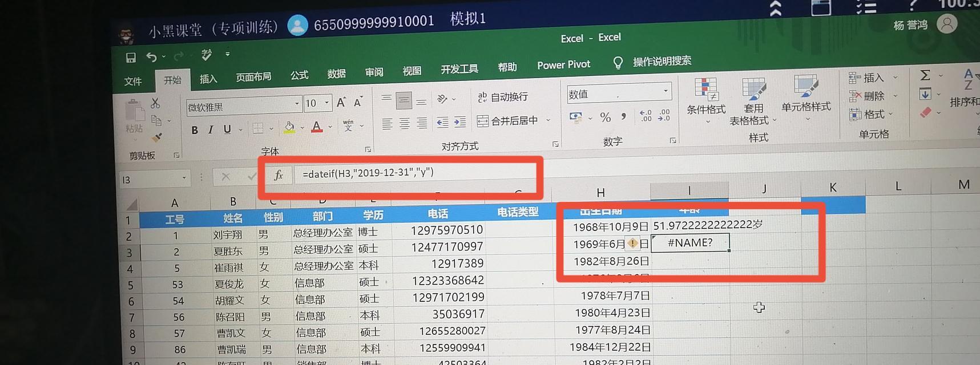The height and width of the screenshot is (365, 980).
Task: Expand the Number group dialog launcher
Action: point(673,140)
